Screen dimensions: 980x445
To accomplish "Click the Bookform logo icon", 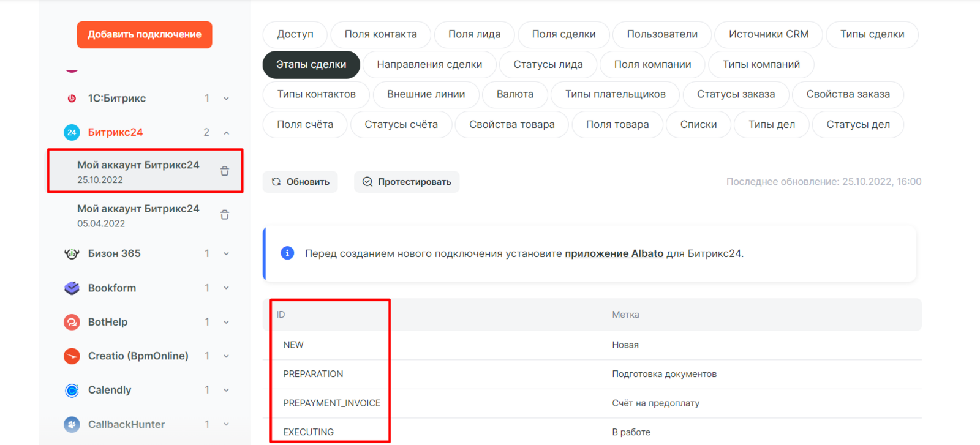I will pyautogui.click(x=72, y=288).
